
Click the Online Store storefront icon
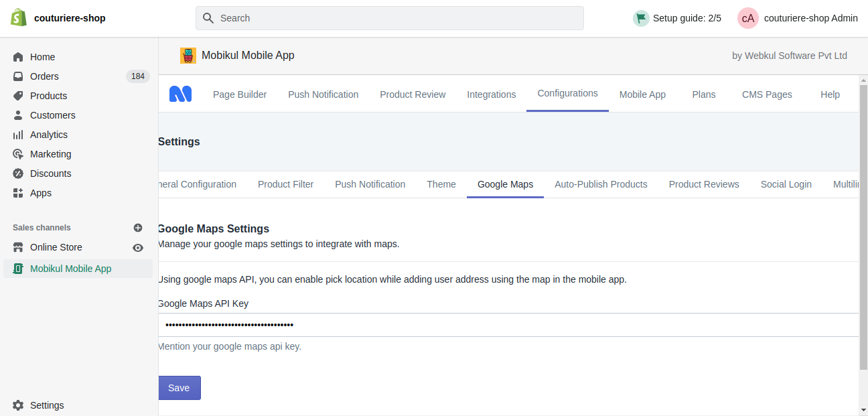(18, 247)
